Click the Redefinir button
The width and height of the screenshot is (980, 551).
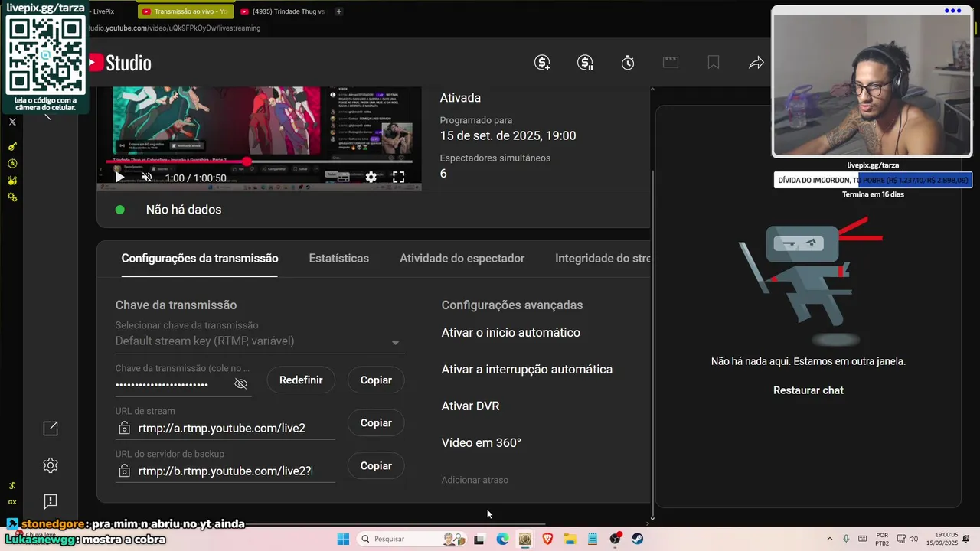pos(301,380)
